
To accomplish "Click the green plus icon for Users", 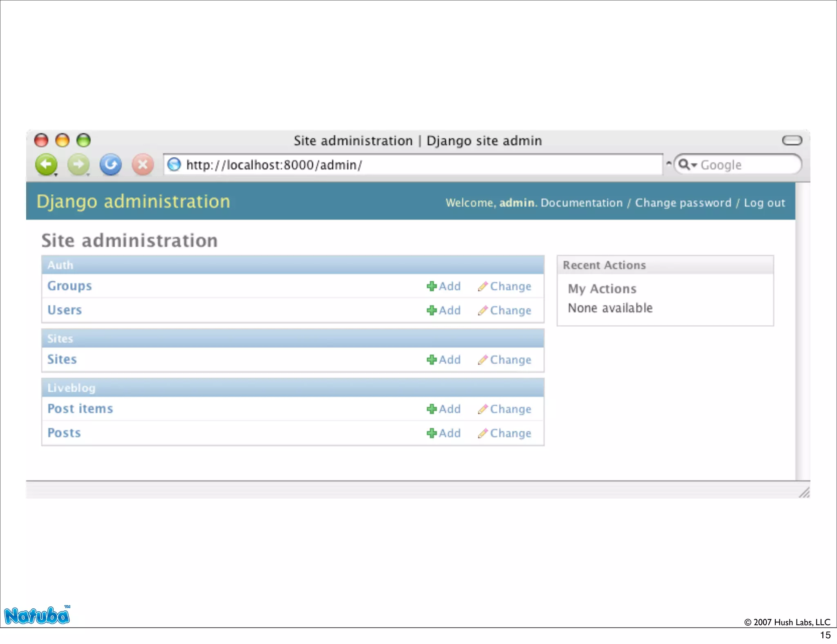I will click(432, 311).
